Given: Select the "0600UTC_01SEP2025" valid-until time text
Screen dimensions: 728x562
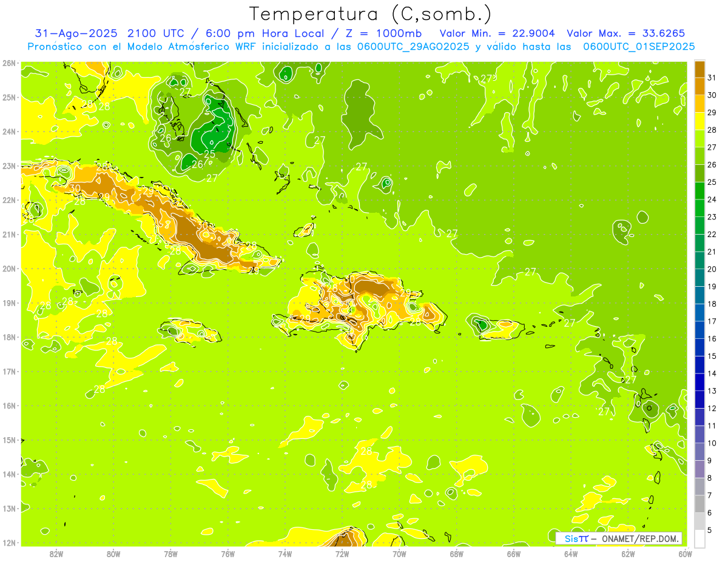Looking at the screenshot, I should [639, 47].
